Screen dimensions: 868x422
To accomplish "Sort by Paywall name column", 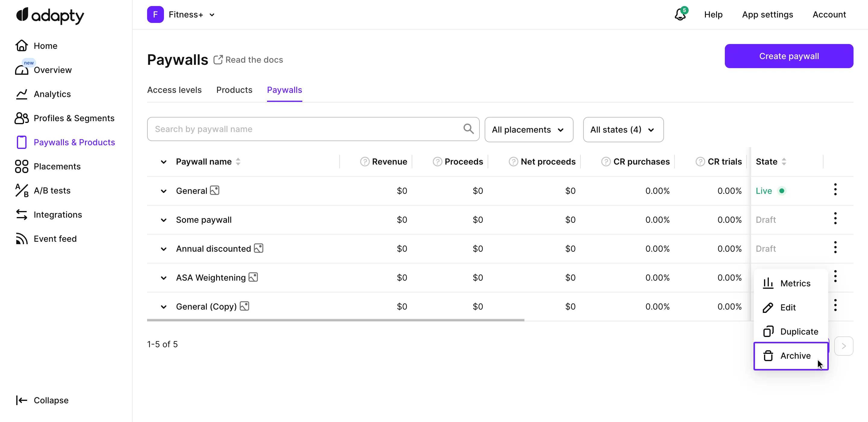I will point(238,162).
